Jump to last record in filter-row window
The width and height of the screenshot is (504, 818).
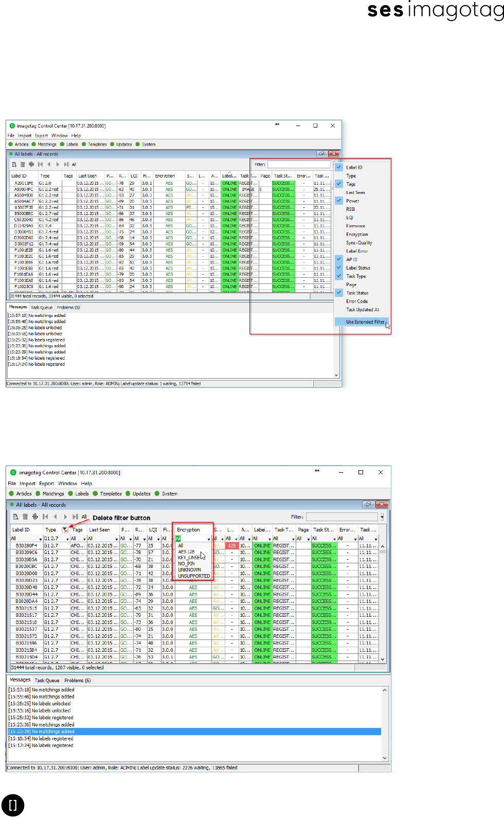(75, 517)
